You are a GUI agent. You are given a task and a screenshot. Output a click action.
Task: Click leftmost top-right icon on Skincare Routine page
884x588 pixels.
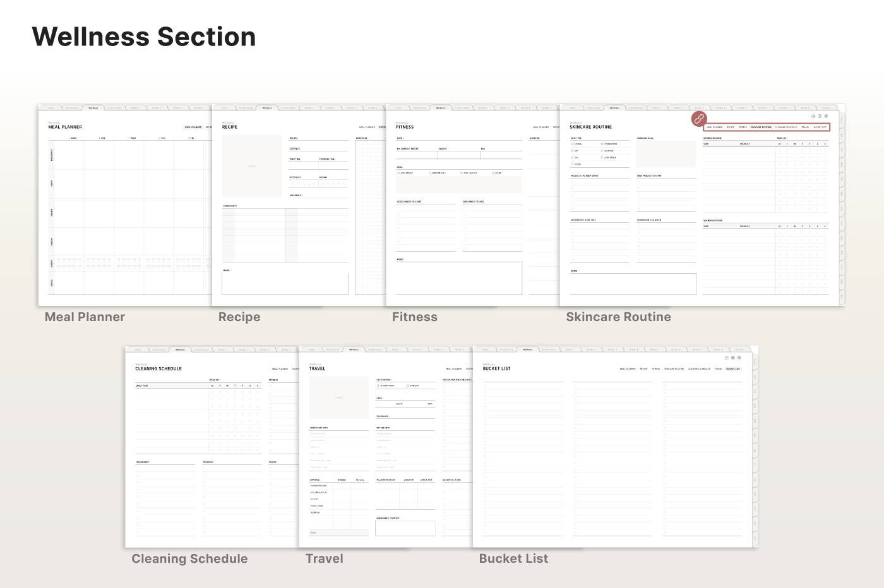click(x=813, y=116)
